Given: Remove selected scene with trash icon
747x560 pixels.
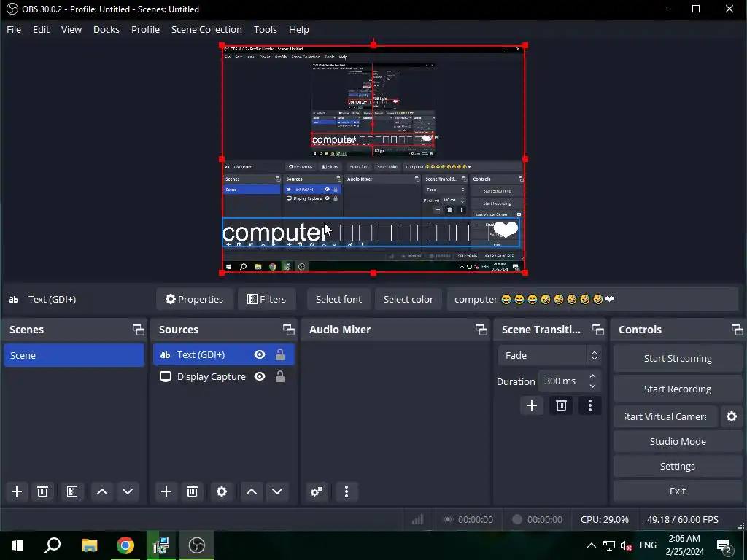Looking at the screenshot, I should [42, 491].
